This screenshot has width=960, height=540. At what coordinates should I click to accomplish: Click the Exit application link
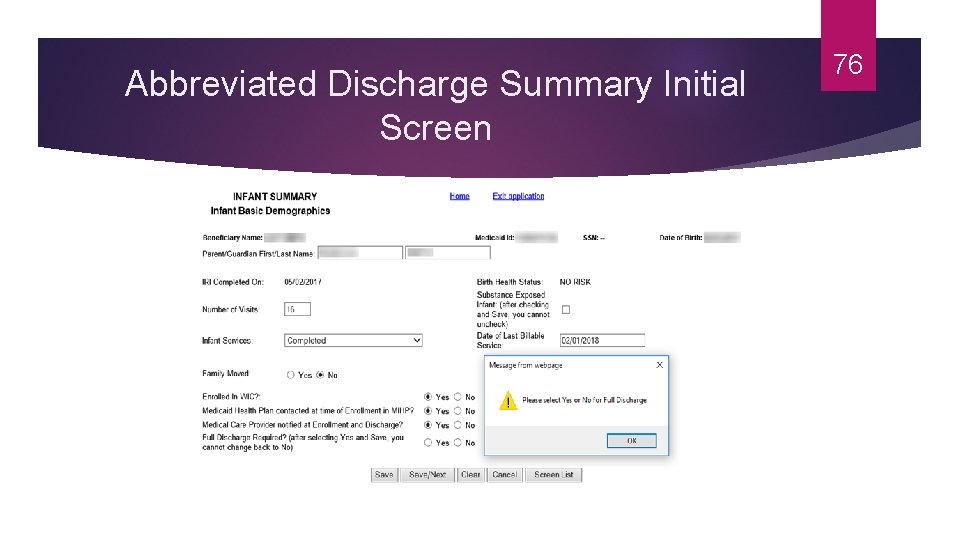(x=518, y=196)
